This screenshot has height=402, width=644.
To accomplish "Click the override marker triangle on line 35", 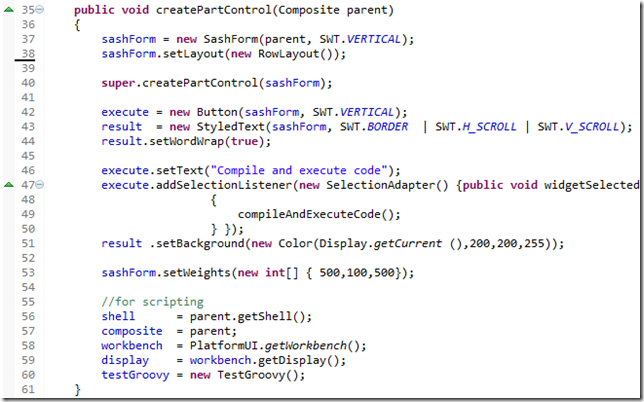I will click(9, 11).
